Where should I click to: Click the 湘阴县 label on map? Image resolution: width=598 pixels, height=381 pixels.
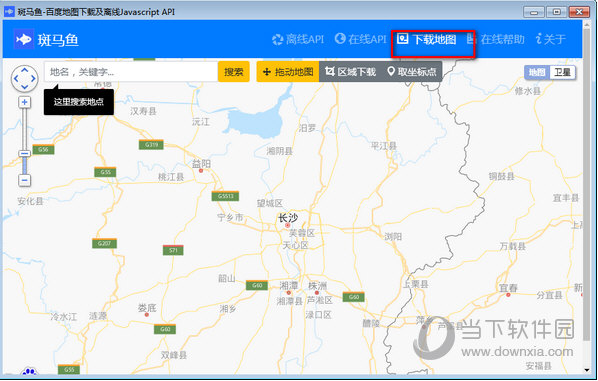tap(280, 151)
